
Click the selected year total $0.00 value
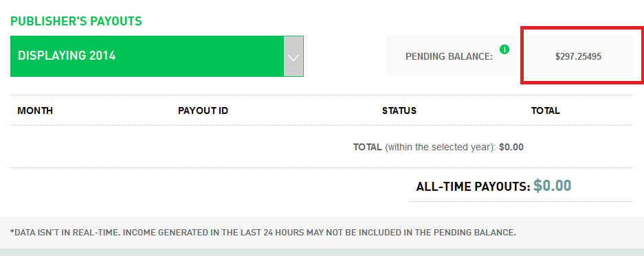511,147
